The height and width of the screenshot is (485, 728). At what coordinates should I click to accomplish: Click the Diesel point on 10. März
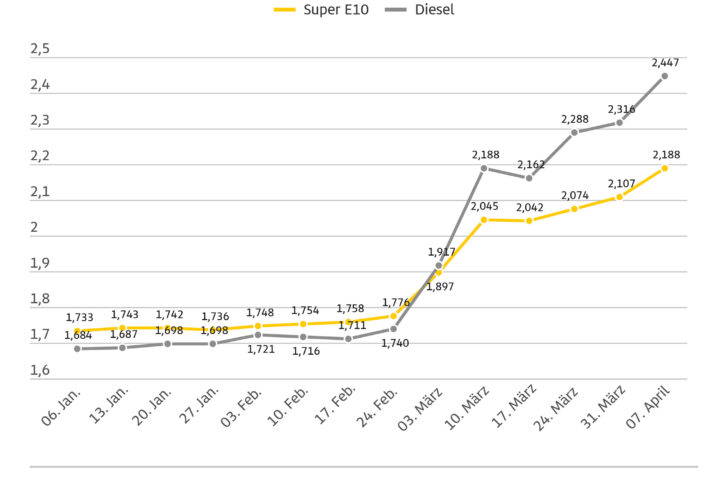484,168
